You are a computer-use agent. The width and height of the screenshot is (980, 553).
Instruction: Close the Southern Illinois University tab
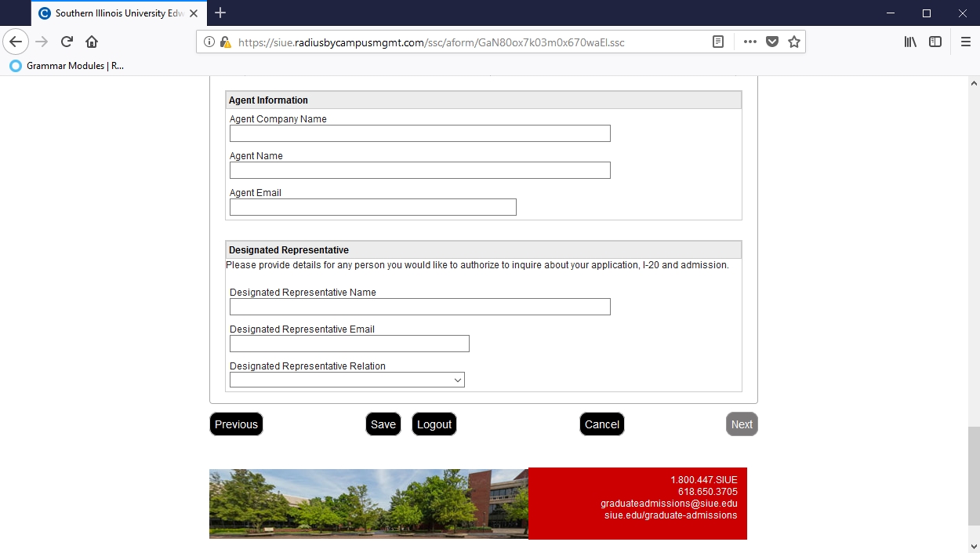pos(194,13)
